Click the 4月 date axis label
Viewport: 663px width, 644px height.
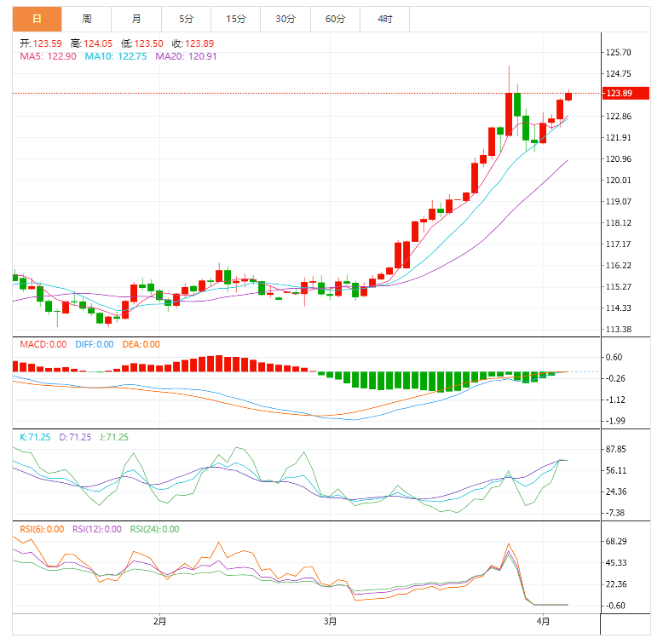[544, 622]
